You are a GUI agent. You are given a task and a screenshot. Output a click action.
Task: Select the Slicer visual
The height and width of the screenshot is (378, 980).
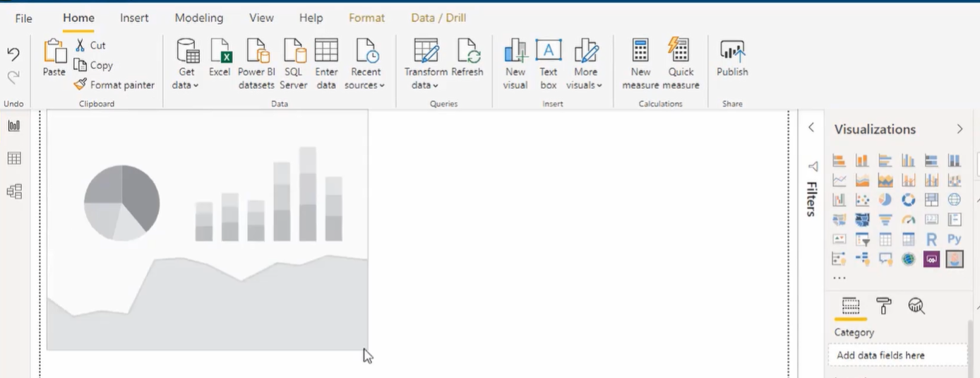click(862, 240)
